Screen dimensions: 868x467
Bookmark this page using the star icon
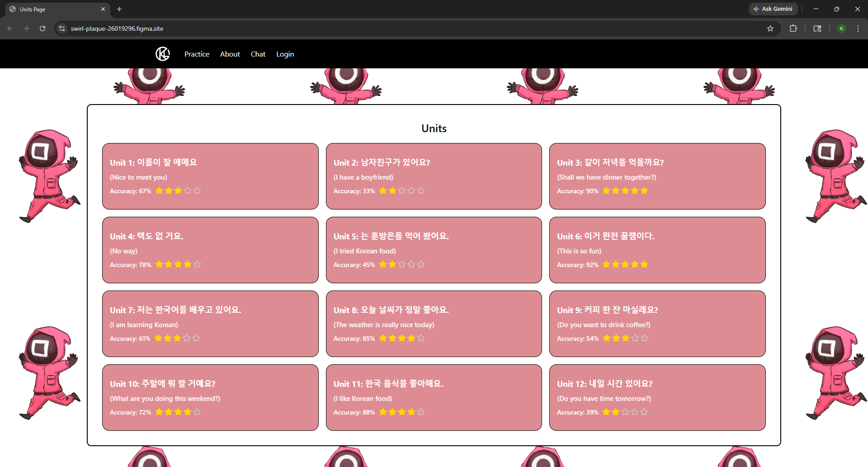[x=770, y=28]
